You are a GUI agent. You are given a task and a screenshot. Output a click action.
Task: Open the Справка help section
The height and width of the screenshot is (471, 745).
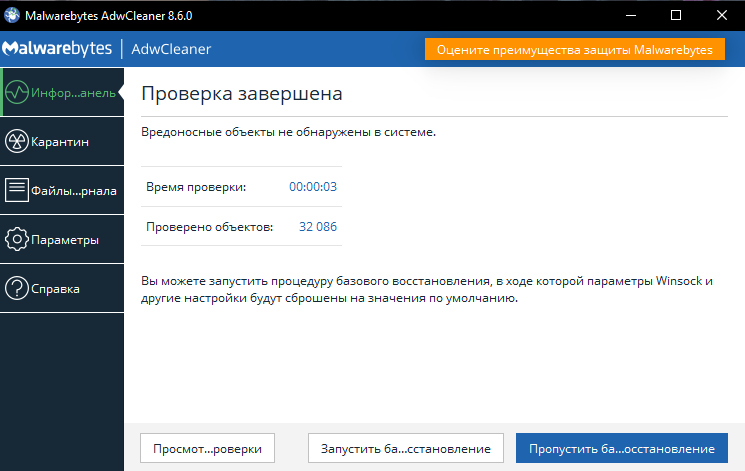pyautogui.click(x=62, y=288)
